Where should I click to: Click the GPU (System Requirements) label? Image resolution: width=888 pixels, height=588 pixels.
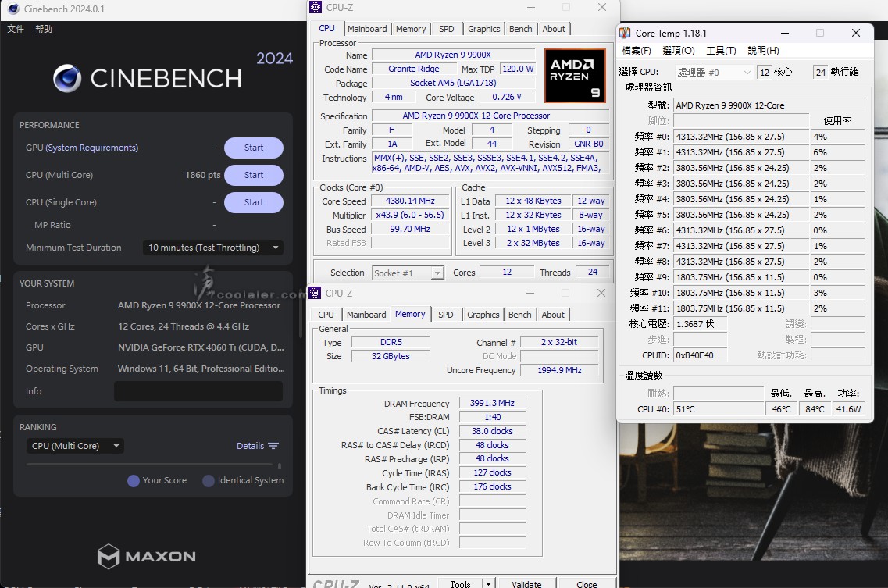coord(82,148)
